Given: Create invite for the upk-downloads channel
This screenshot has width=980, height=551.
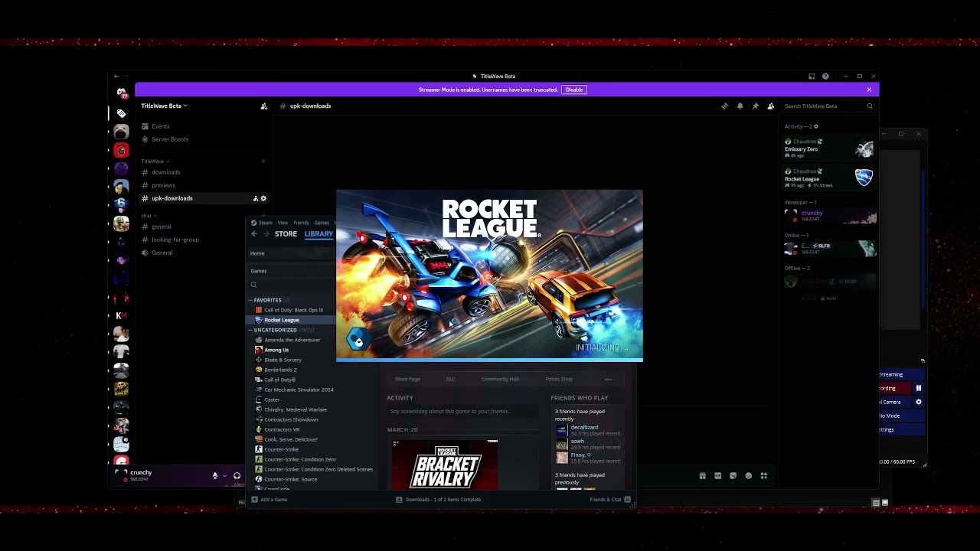Looking at the screenshot, I should coord(256,199).
